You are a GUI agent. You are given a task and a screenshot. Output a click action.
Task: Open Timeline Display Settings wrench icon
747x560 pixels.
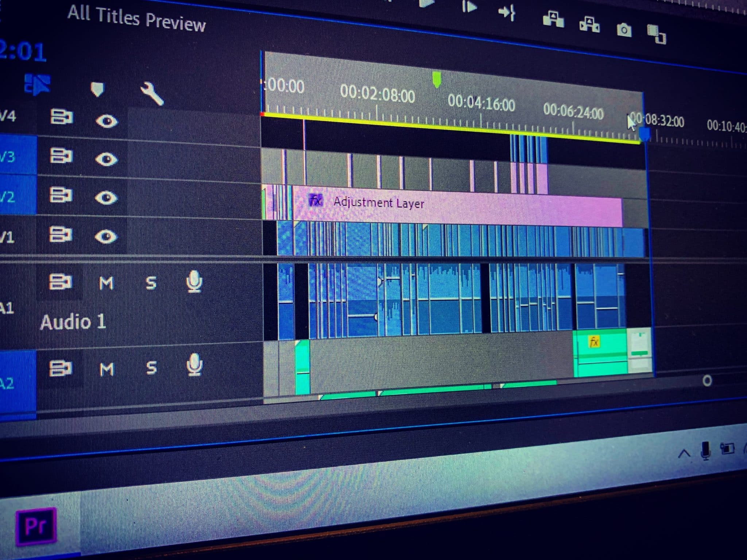pos(152,93)
